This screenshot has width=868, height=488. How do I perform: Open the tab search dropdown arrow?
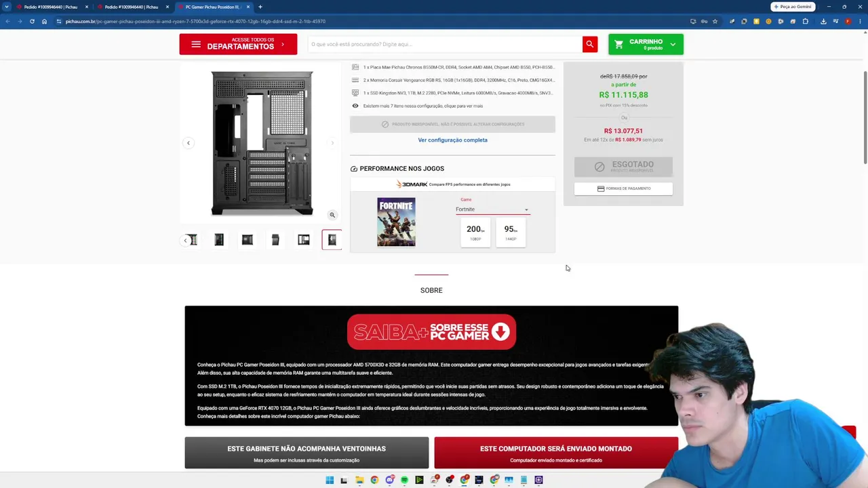[7, 7]
